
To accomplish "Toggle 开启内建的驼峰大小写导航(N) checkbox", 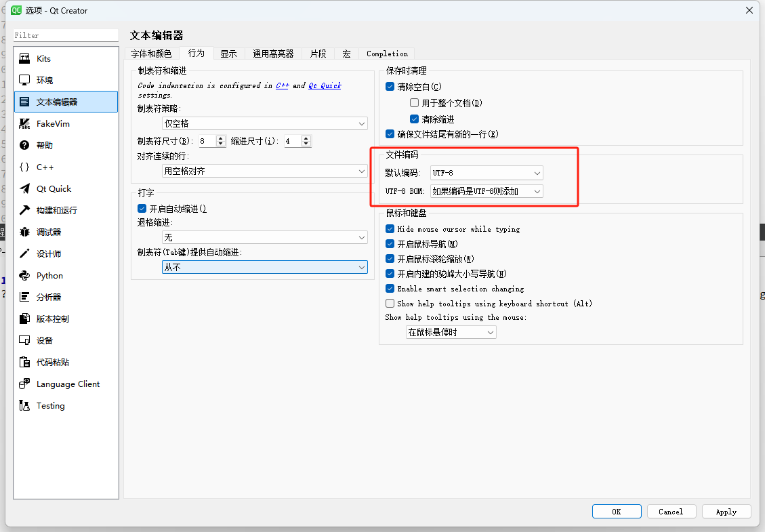I will (x=390, y=273).
